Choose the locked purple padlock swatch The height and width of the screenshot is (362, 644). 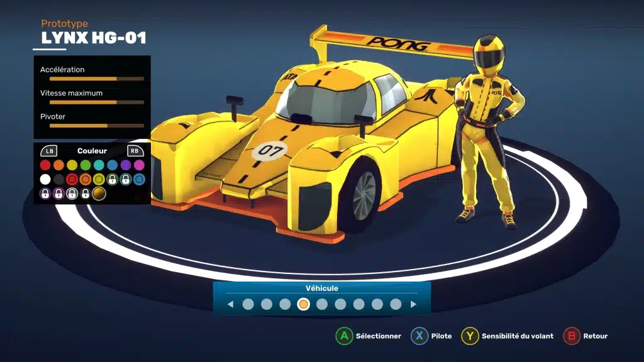(45, 194)
